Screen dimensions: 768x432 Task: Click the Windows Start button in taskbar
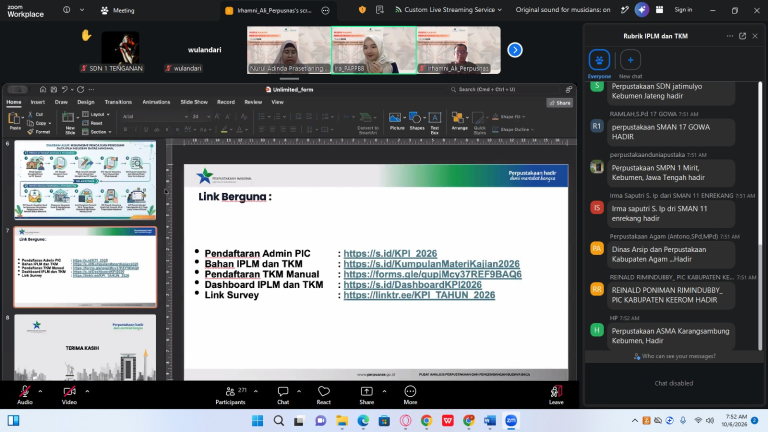pyautogui.click(x=257, y=421)
